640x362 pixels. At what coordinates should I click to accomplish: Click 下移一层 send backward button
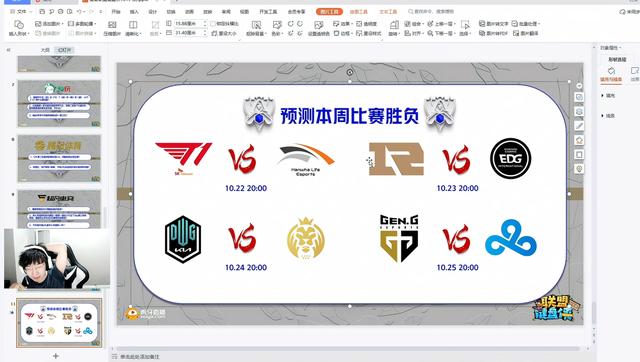[441, 33]
